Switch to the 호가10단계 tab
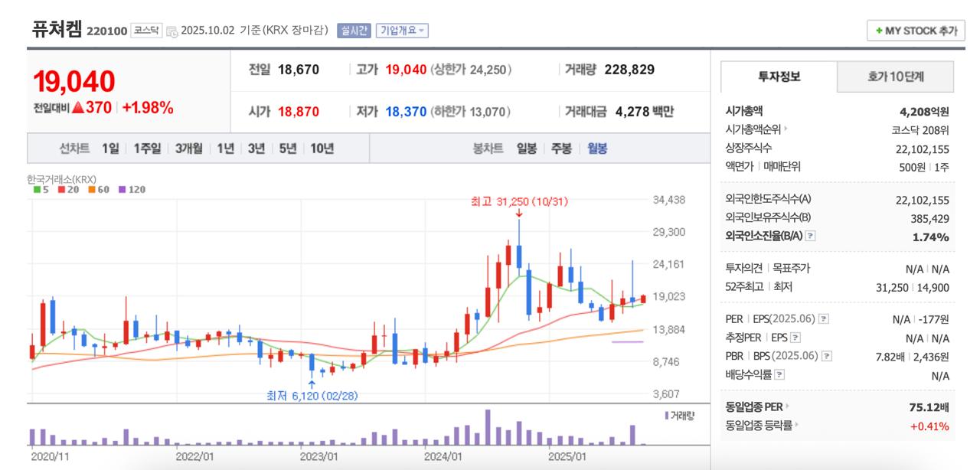The image size is (980, 470). pos(895,77)
